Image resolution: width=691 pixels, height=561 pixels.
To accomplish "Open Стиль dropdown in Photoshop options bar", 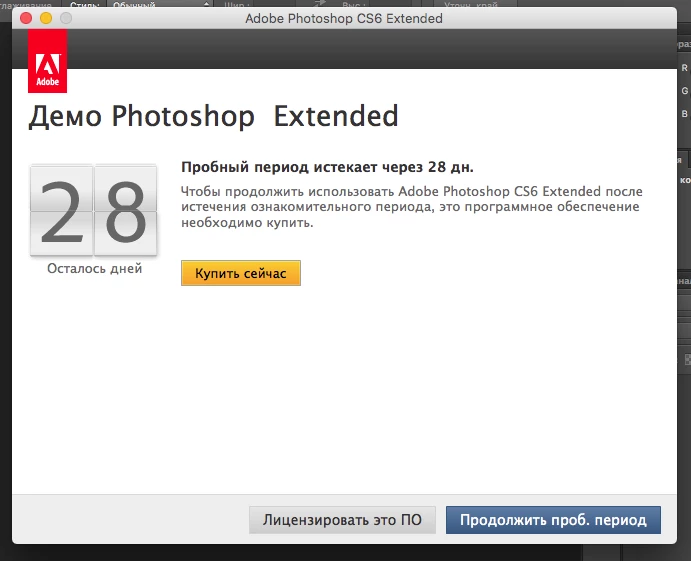I will 160,5.
